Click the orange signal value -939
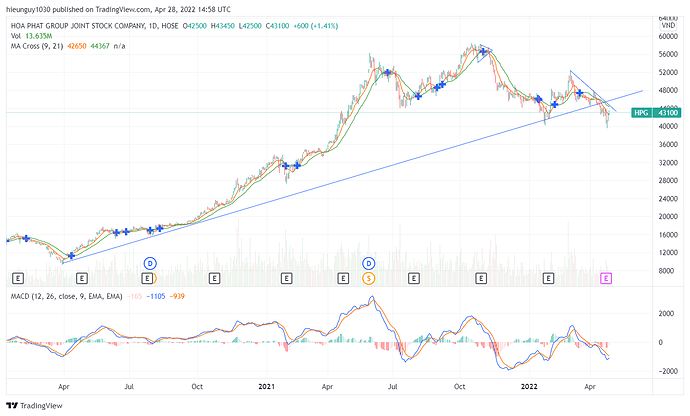The image size is (690, 416). [x=177, y=296]
